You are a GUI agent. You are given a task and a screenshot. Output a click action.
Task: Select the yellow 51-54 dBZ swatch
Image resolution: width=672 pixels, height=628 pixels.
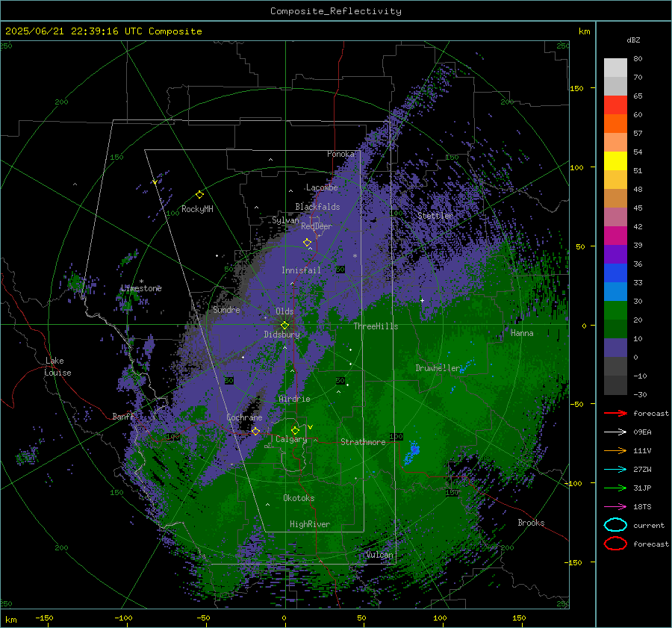(615, 161)
